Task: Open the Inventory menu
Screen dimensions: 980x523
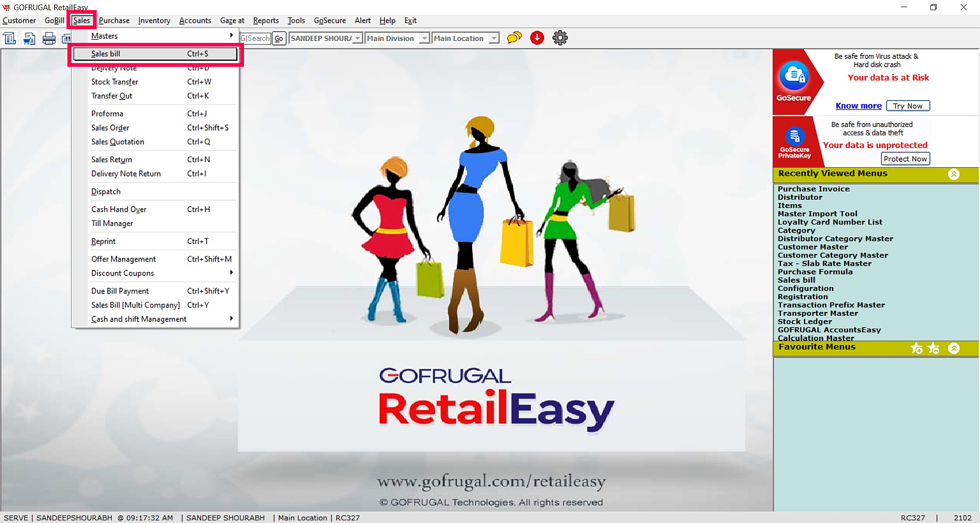Action: pyautogui.click(x=154, y=20)
